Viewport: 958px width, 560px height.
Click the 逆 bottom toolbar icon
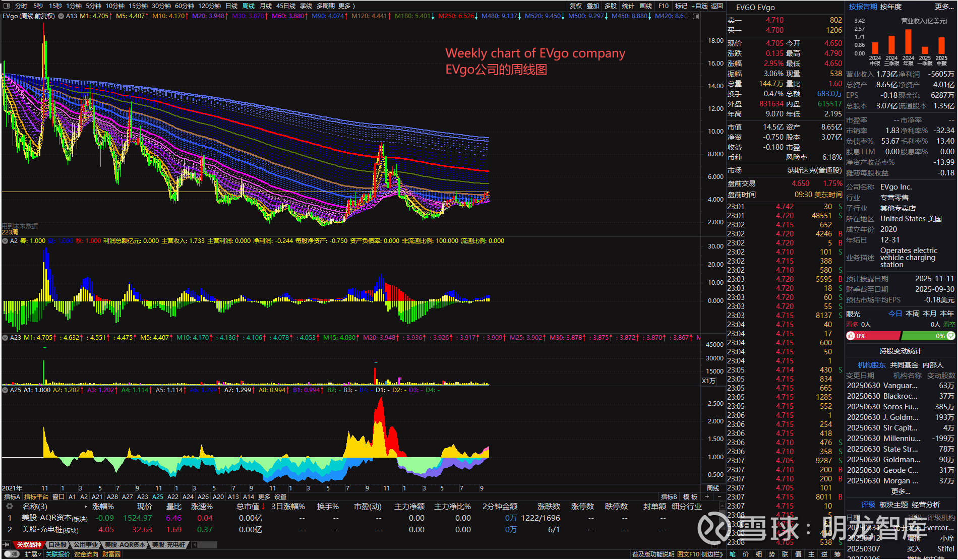(824, 554)
